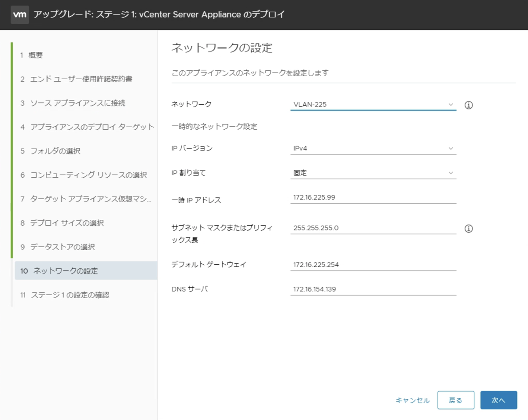This screenshot has width=528, height=420.
Task: Click the キャンセル link
Action: [412, 400]
